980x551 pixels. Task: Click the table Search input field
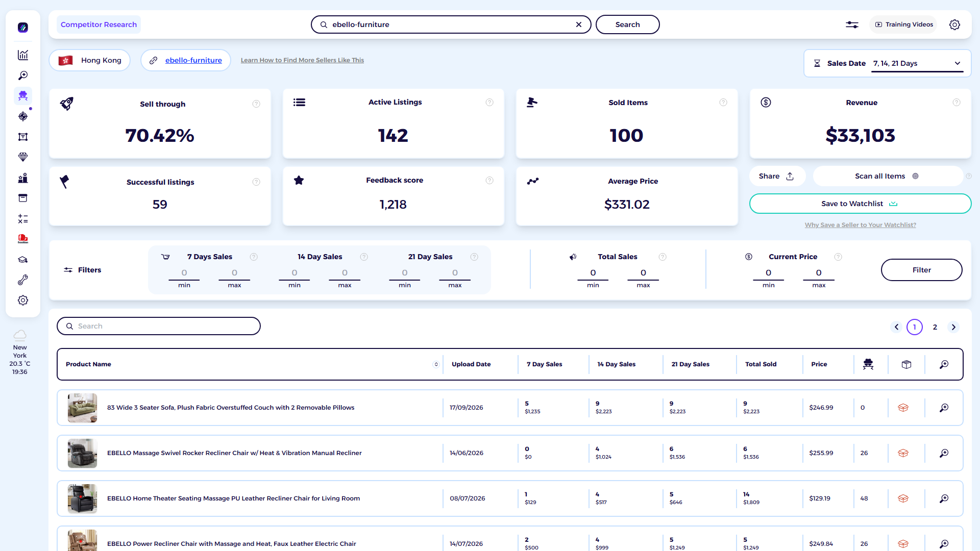[x=159, y=326]
